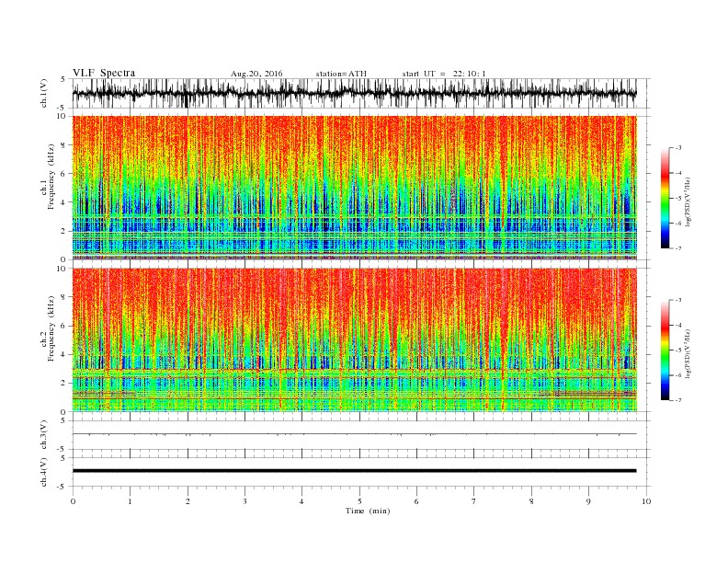Click the ch.2 spectrogram '2' kHz tick label

64,384
